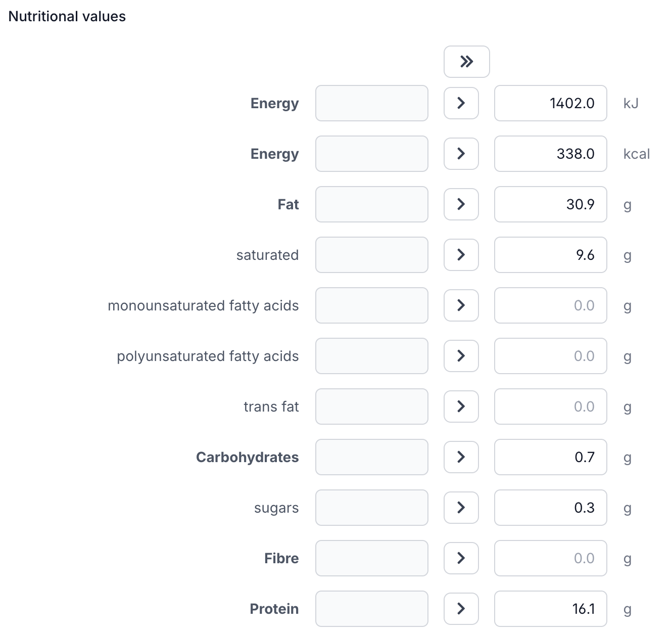672x632 pixels.
Task: Select the empty Energy kJ input field
Action: (371, 103)
